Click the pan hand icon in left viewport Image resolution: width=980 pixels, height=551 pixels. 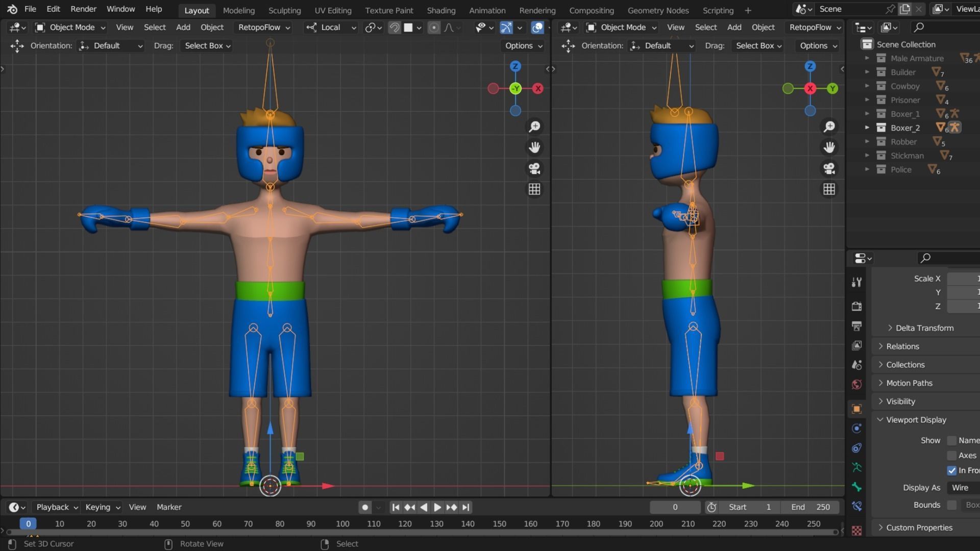534,147
